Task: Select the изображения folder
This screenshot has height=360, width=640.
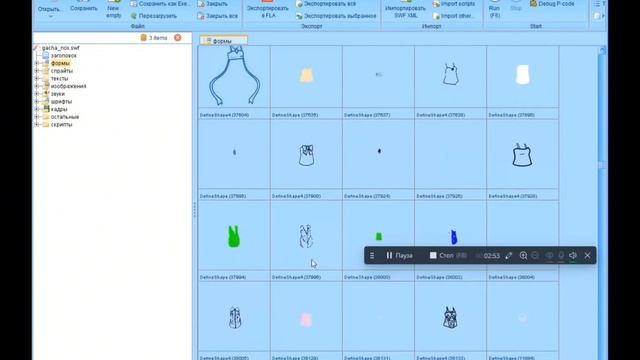Action: pos(68,86)
